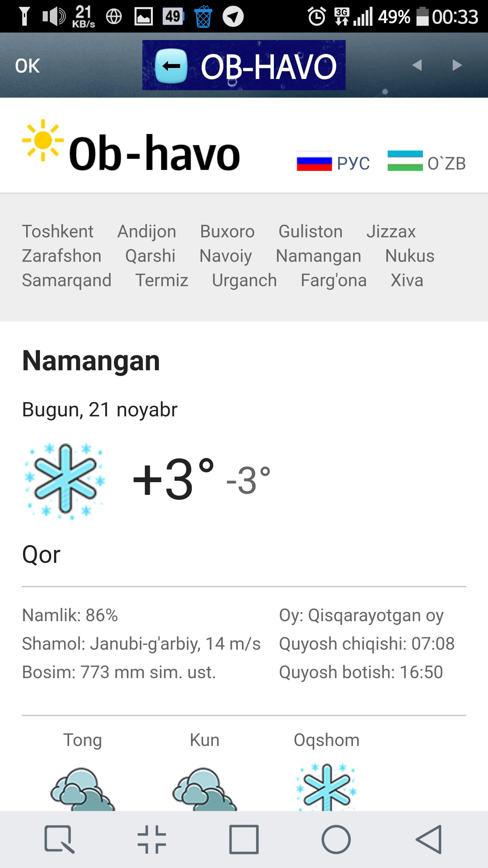The height and width of the screenshot is (868, 488).
Task: Tap the collapse screen navigation icon
Action: [152, 840]
